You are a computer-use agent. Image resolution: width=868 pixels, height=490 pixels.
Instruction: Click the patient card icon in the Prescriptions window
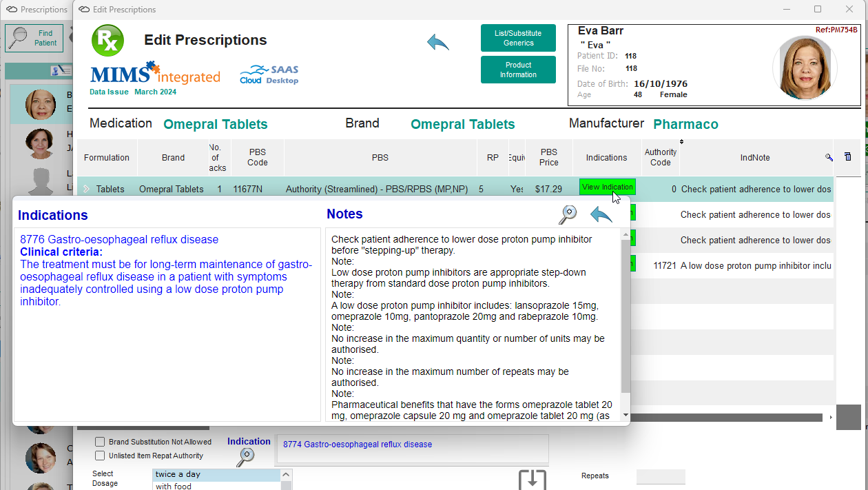[x=61, y=71]
